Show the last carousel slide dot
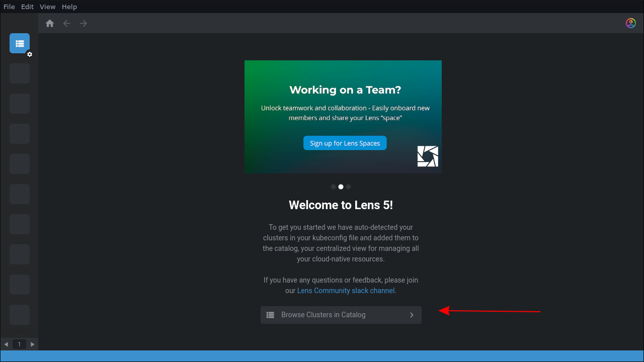 pos(348,187)
